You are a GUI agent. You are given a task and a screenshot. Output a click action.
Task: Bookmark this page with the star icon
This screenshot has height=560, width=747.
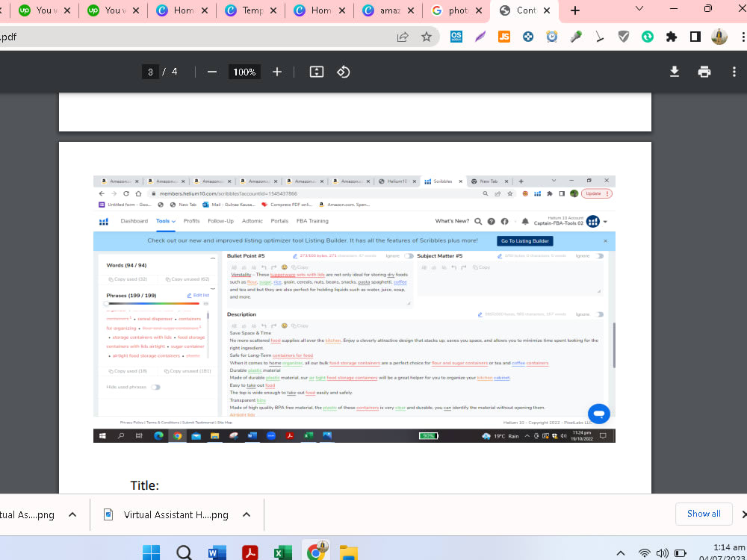(x=427, y=37)
